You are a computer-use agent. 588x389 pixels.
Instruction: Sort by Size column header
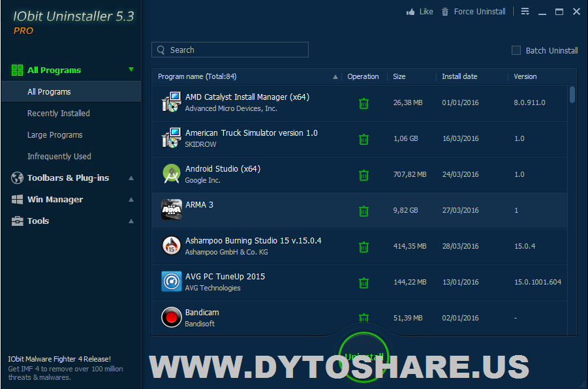pyautogui.click(x=399, y=76)
